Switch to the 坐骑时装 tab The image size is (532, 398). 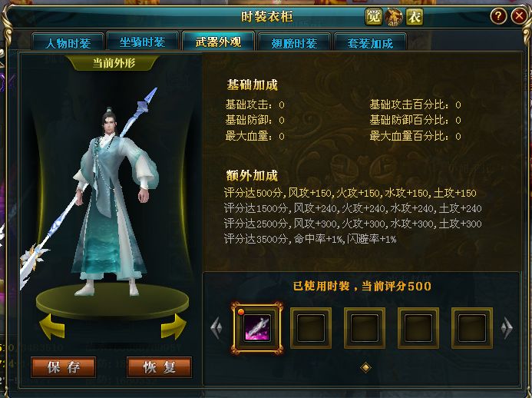click(143, 42)
